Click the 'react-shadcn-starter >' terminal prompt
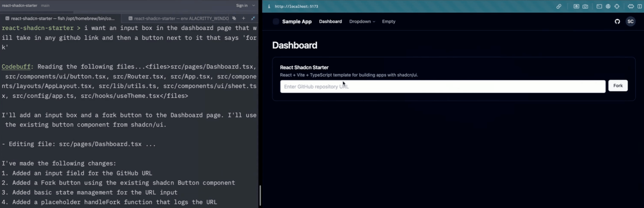Viewport: 644px width, 208px height. [x=41, y=28]
